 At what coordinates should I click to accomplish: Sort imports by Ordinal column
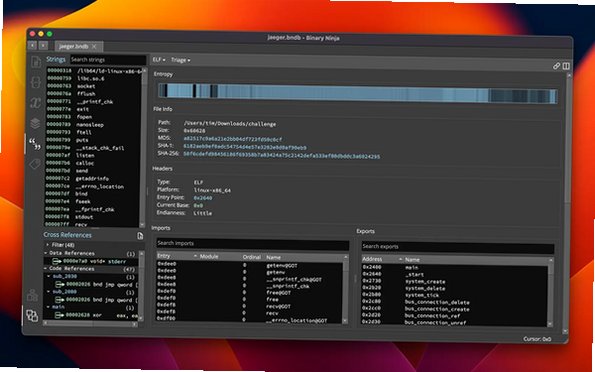click(251, 257)
